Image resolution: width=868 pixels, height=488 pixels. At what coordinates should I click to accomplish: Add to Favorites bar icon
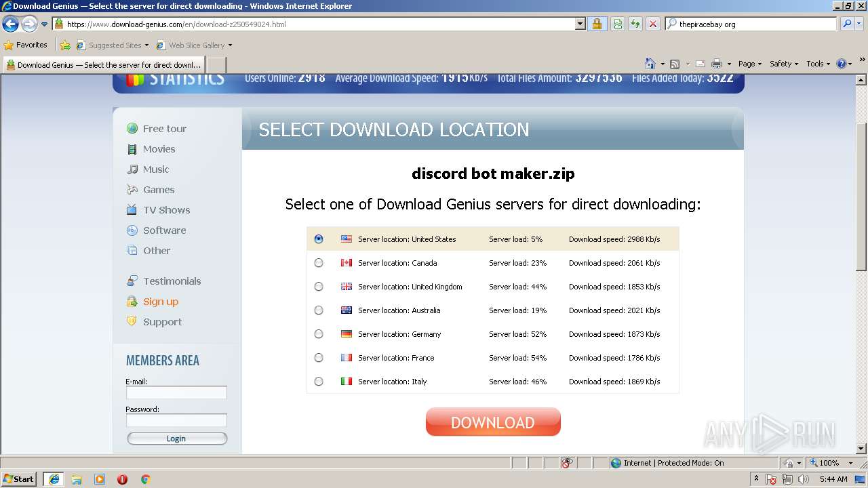point(65,45)
